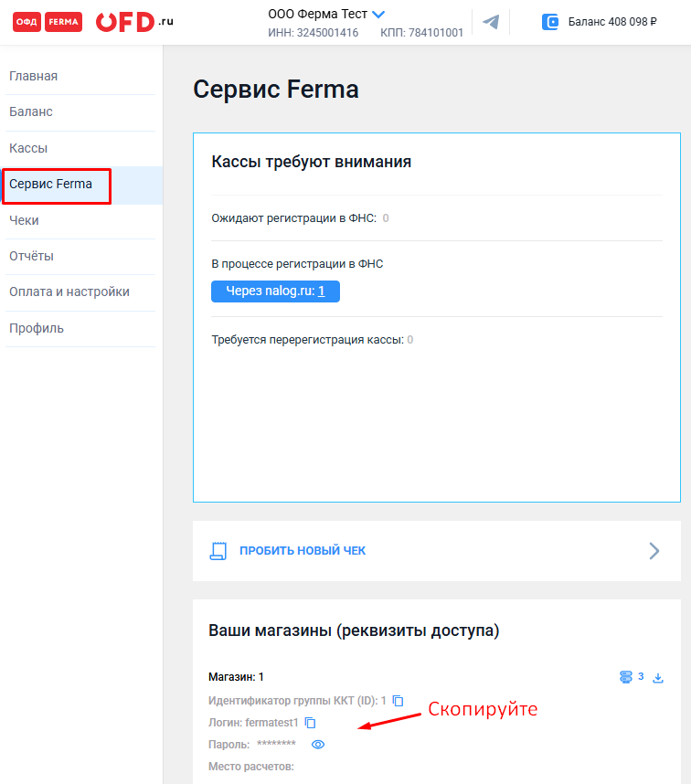The image size is (691, 784).
Task: Show the hidden password with eye icon
Action: click(x=318, y=745)
